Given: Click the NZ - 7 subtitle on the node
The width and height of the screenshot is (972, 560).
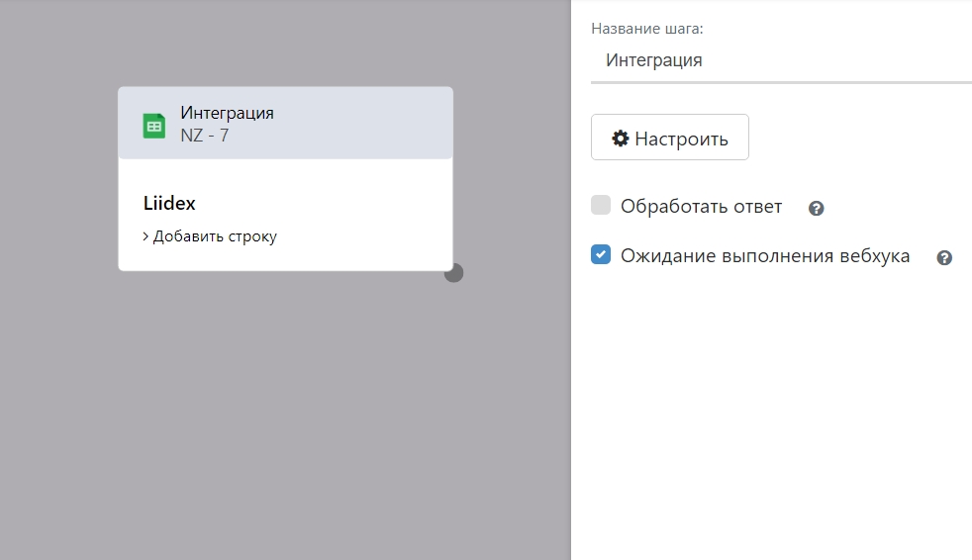Looking at the screenshot, I should point(204,136).
